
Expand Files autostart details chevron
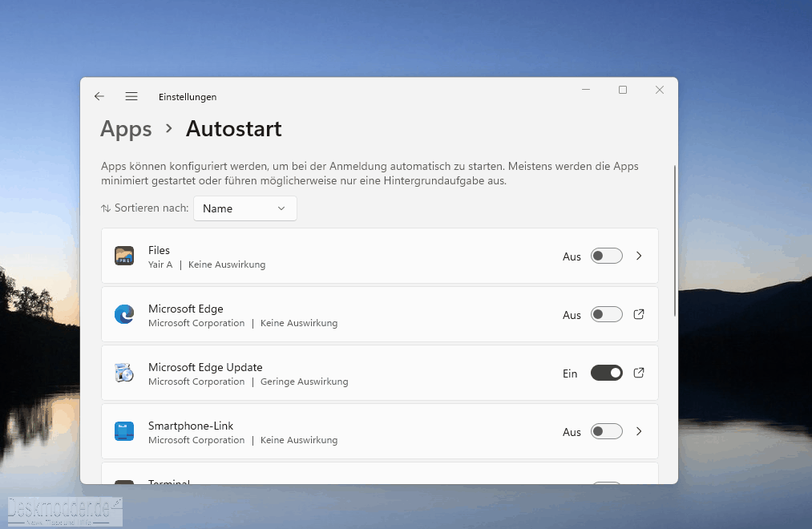tap(639, 256)
